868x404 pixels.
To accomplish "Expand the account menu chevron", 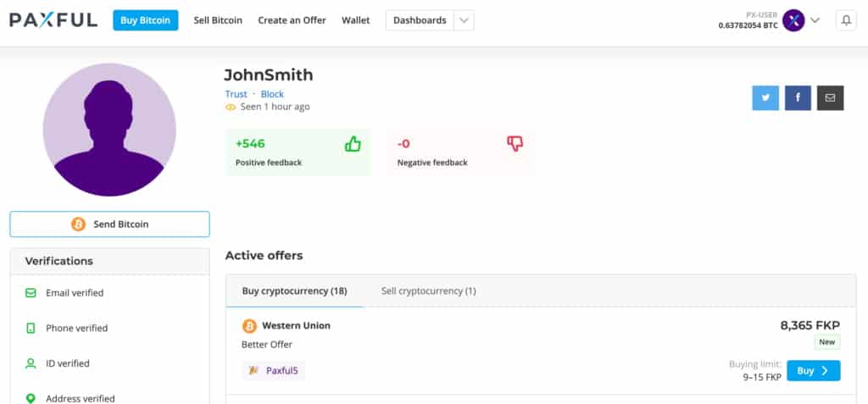I will (x=815, y=20).
